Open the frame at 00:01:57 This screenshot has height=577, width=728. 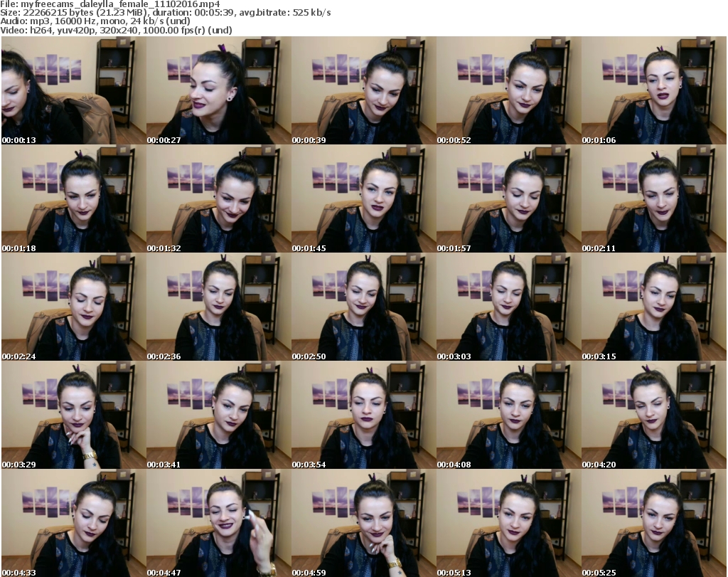coord(509,198)
